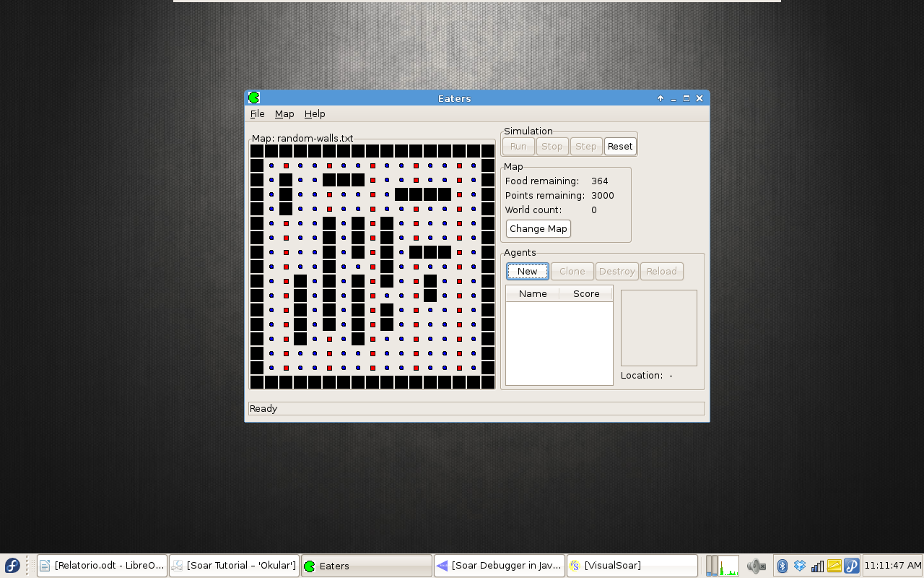Click the taskbar clock

click(893, 566)
